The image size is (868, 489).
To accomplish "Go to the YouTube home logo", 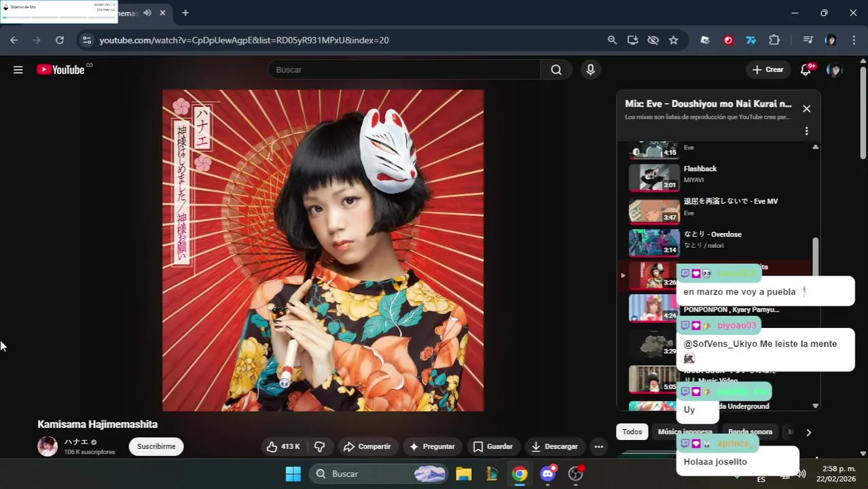I will coord(61,69).
